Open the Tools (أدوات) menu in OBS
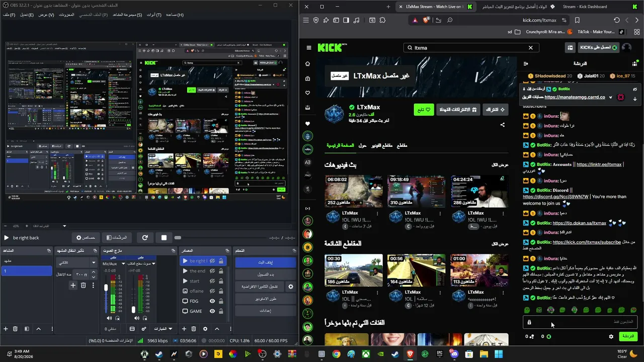 154,15
